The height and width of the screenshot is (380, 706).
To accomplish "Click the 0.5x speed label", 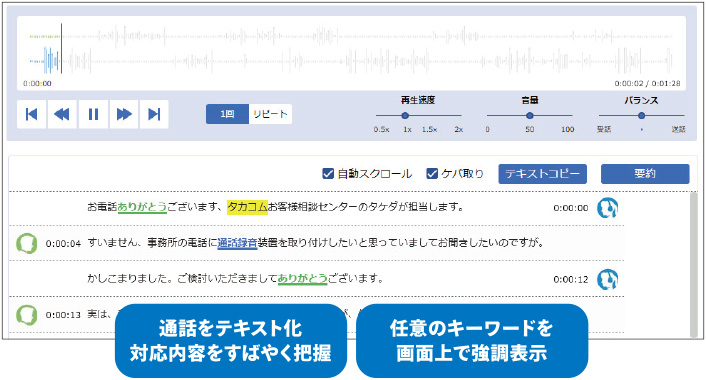I will click(x=381, y=129).
